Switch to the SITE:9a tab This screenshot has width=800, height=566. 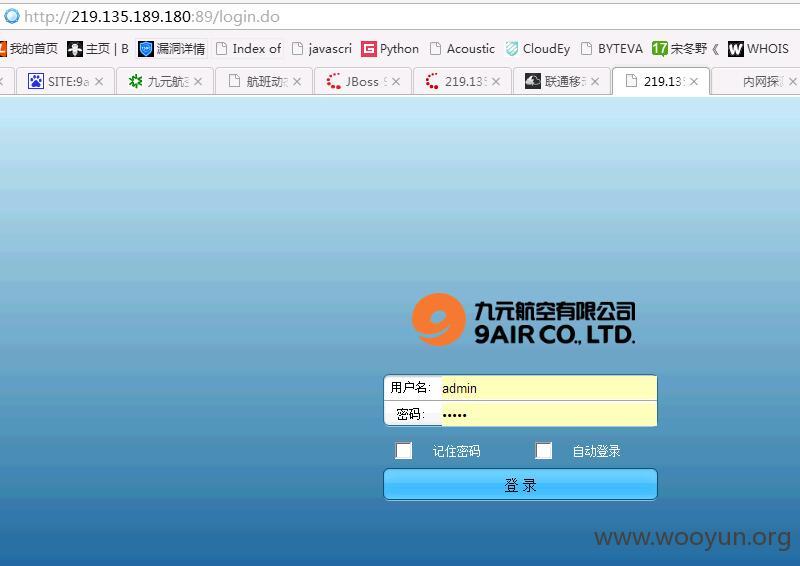click(64, 82)
